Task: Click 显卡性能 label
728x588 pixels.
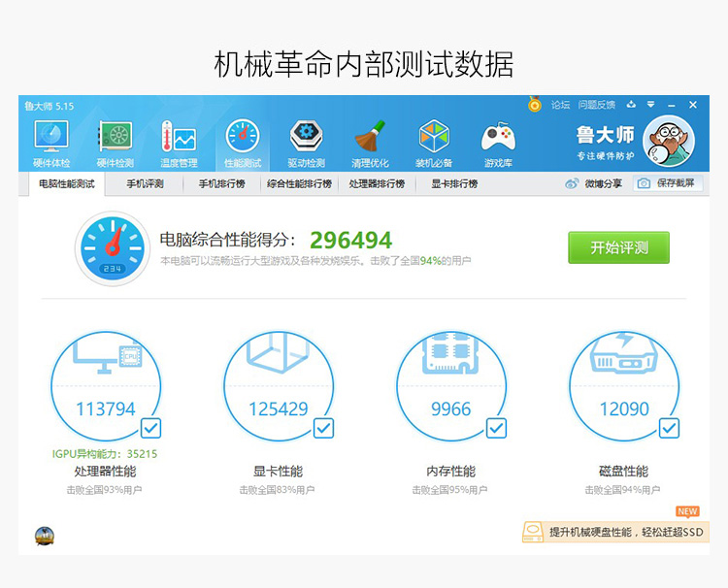Action: pyautogui.click(x=279, y=472)
